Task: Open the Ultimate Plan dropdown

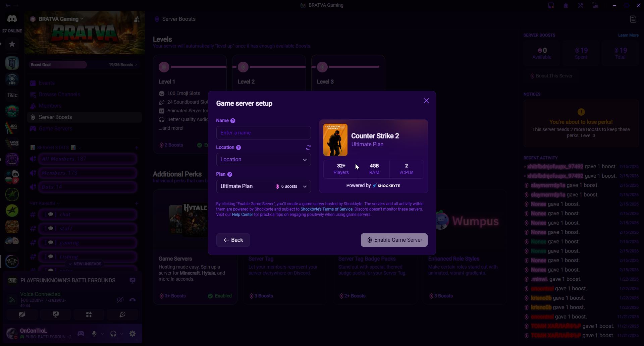Action: (263, 186)
